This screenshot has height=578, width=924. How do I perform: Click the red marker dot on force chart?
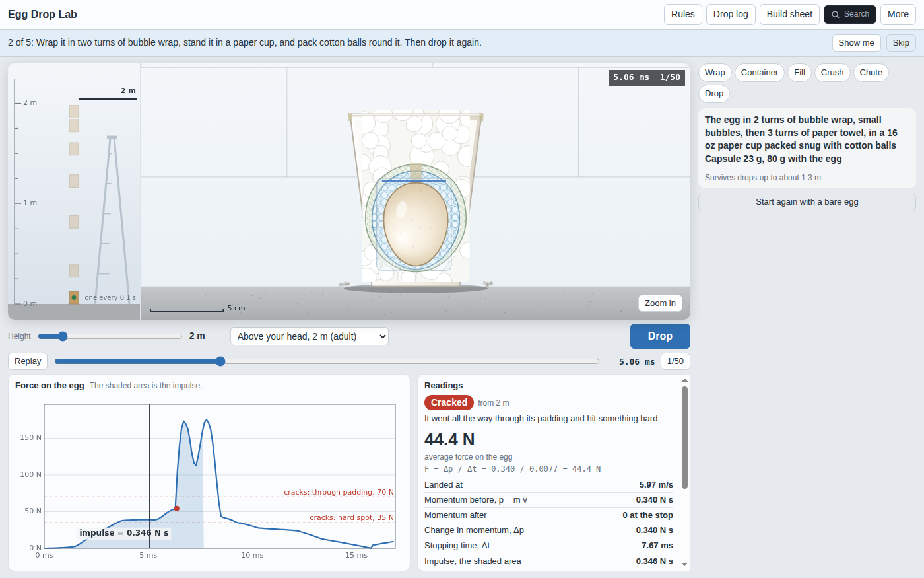pos(177,509)
